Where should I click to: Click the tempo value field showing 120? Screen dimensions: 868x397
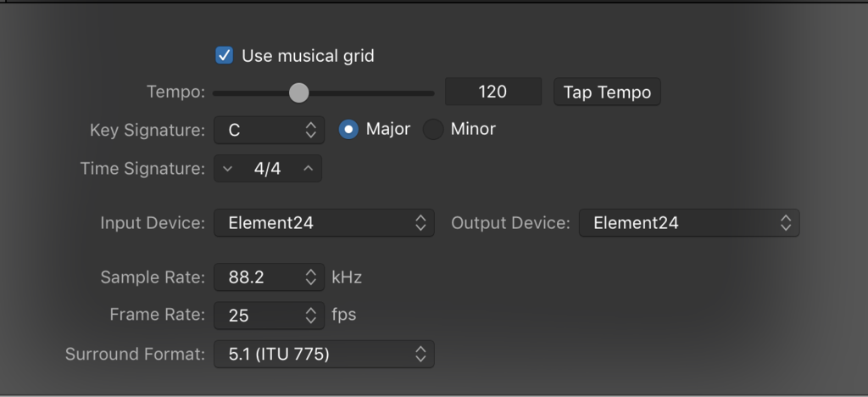(492, 92)
